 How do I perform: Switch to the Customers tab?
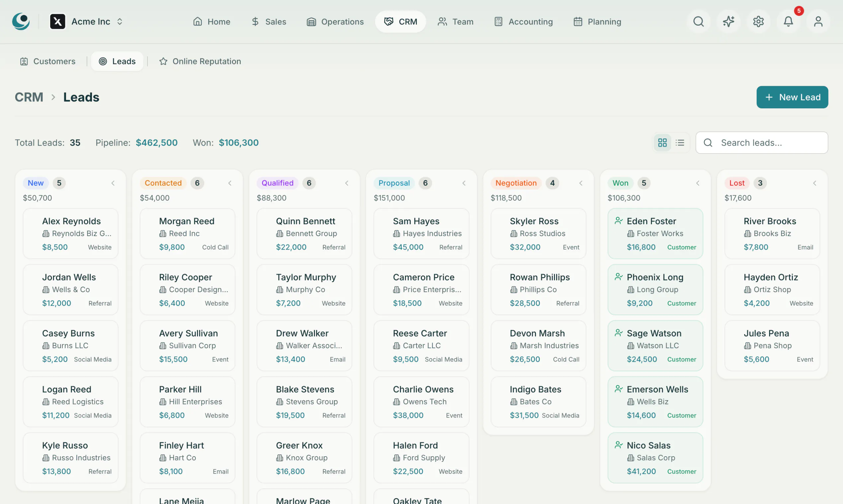(48, 61)
